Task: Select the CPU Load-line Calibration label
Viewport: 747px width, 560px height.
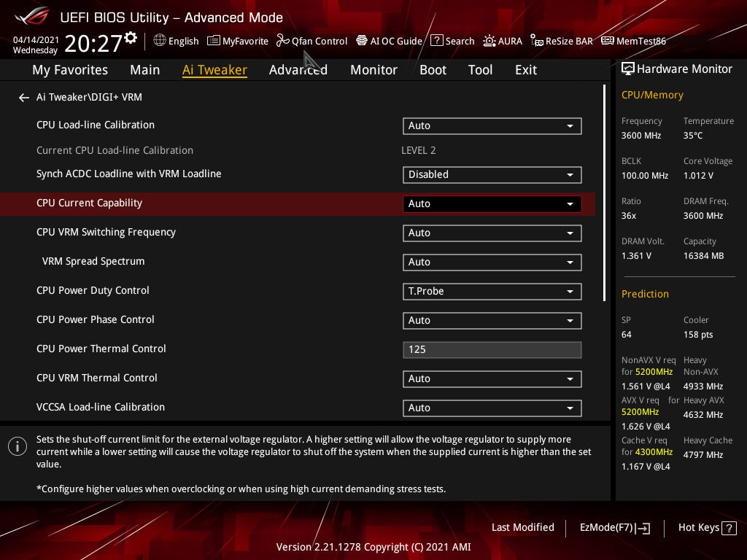Action: [96, 125]
